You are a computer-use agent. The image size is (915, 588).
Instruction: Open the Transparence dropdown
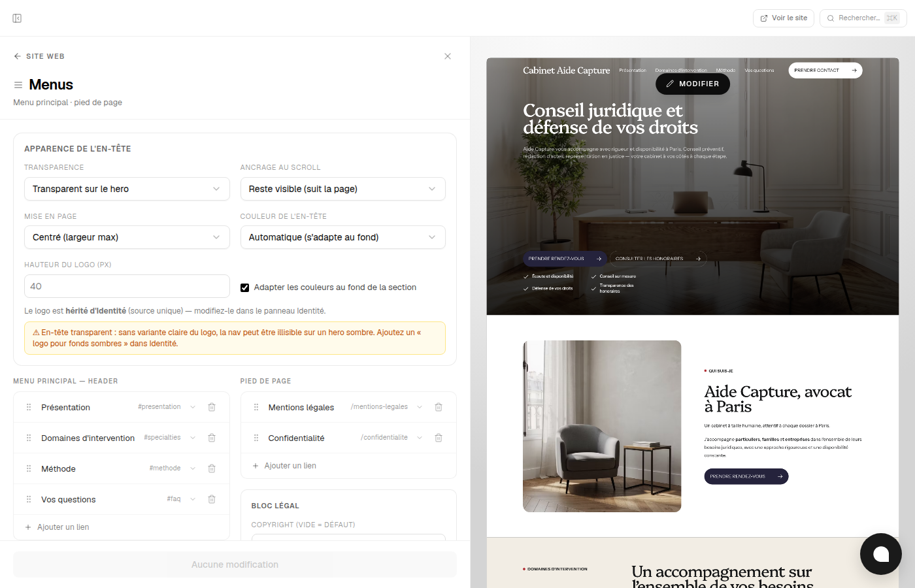[127, 189]
